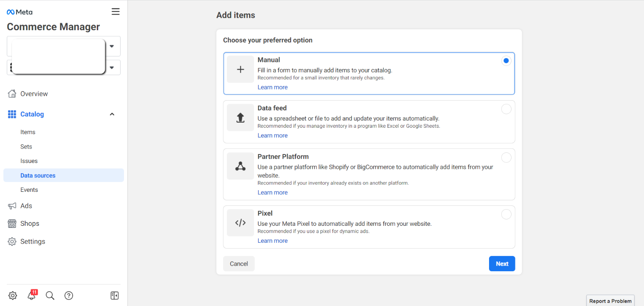Click the Pixel option title
Image resolution: width=644 pixels, height=306 pixels.
click(x=265, y=213)
